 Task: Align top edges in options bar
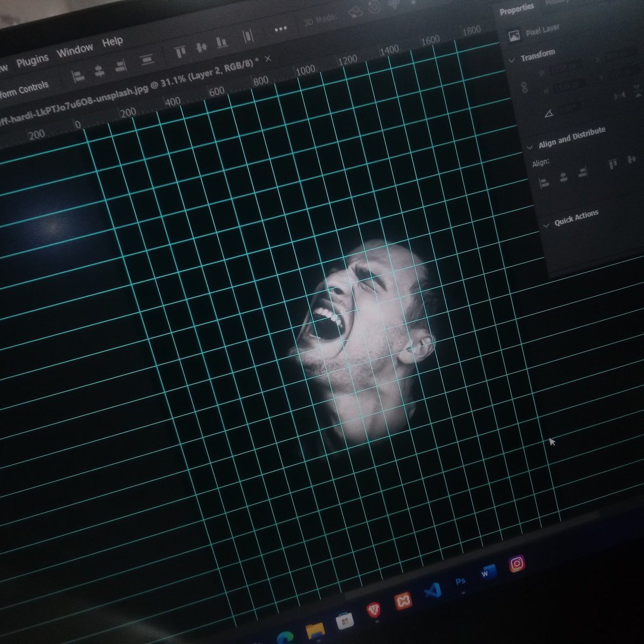(x=180, y=52)
